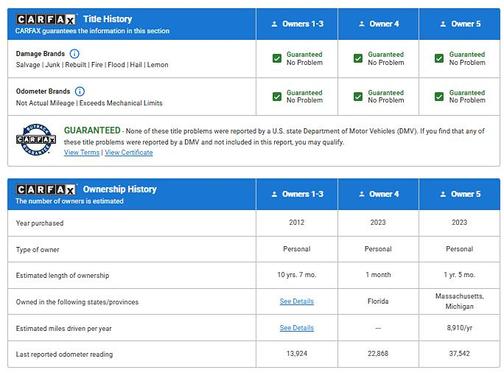Image resolution: width=504 pixels, height=373 pixels.
Task: Click The number of owners is estimated subtitle
Action: click(x=69, y=201)
